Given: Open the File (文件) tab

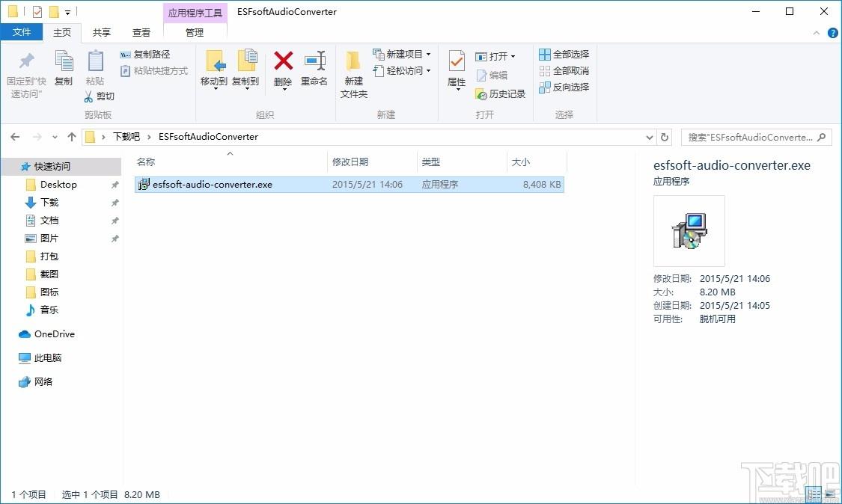Looking at the screenshot, I should 22,32.
